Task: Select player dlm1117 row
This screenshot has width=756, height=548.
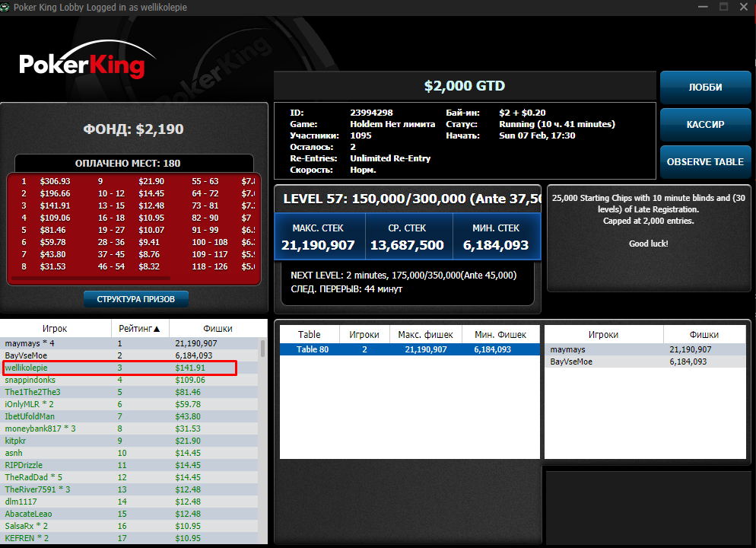Action: tap(129, 502)
